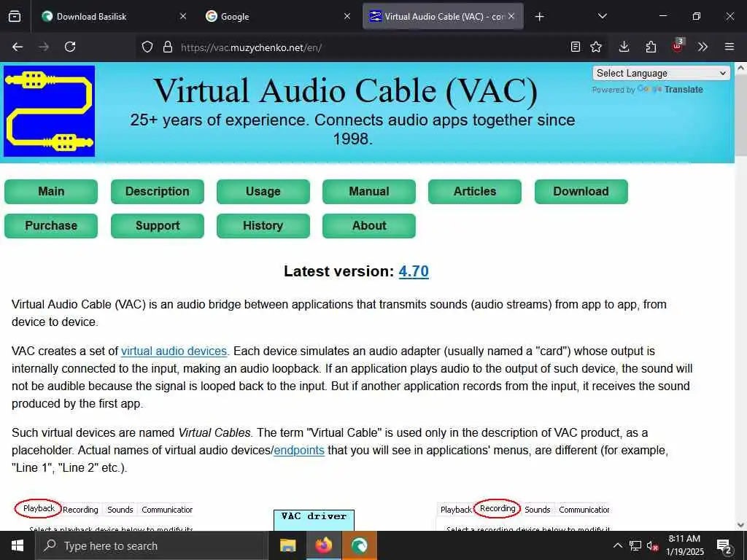Click the page vertical scrollbar thumb
Image resolution: width=747 pixels, height=560 pixels.
click(740, 115)
